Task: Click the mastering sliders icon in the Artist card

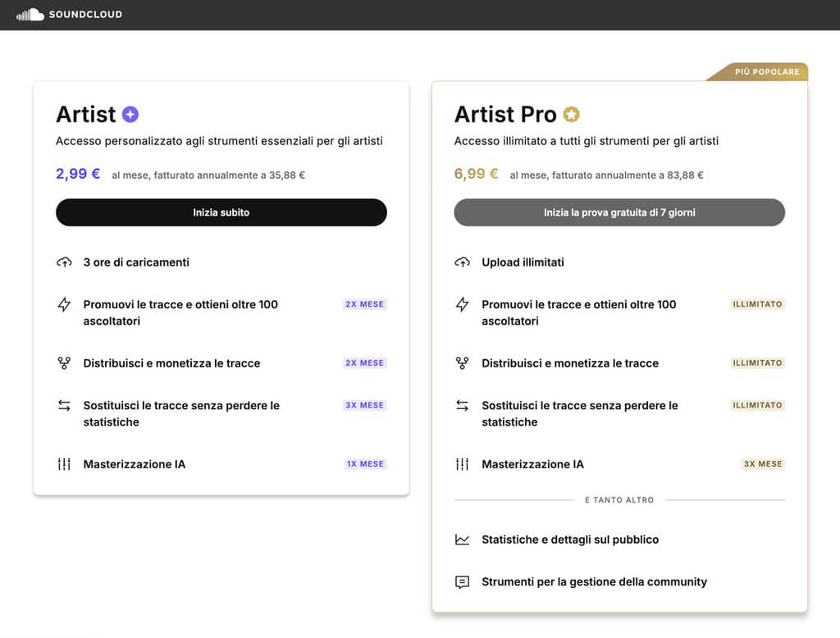Action: coord(64,464)
